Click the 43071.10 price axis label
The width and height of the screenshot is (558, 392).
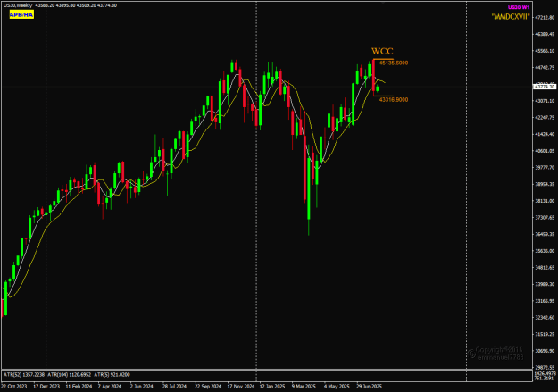[x=545, y=101]
